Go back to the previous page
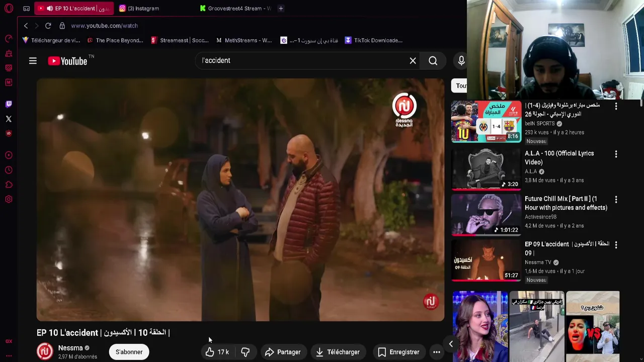644x362 pixels. [26, 26]
